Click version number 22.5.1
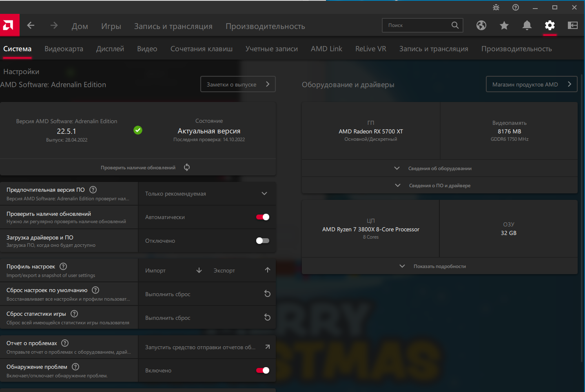 point(66,131)
